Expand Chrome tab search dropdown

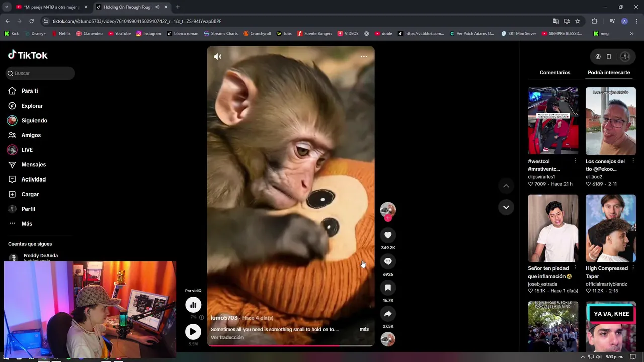click(x=7, y=7)
